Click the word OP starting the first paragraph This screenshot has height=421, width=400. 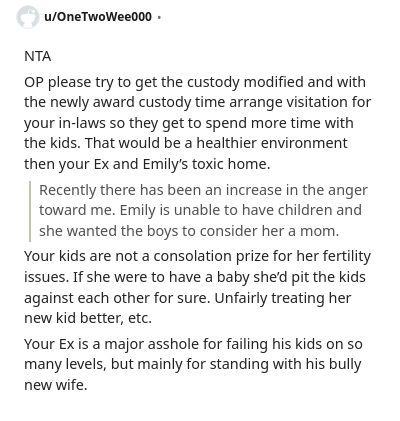pos(34,82)
